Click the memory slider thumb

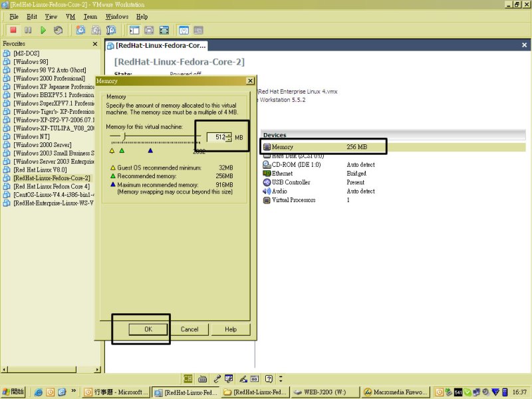click(124, 136)
